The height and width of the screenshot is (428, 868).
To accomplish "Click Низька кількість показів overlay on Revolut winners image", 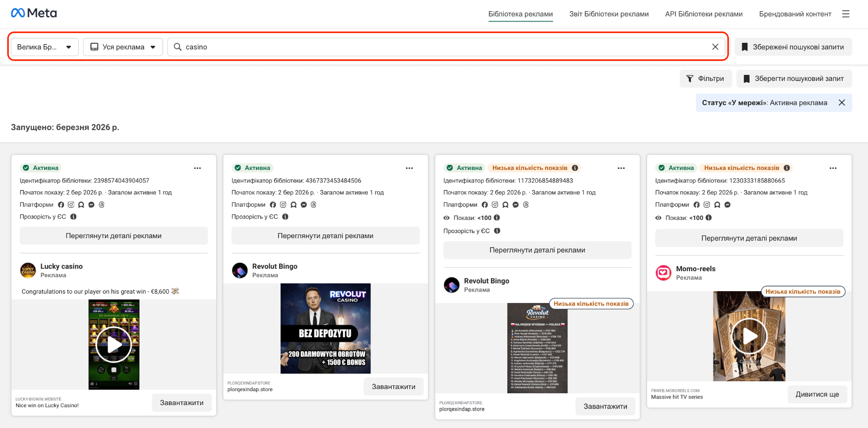I will tap(591, 304).
